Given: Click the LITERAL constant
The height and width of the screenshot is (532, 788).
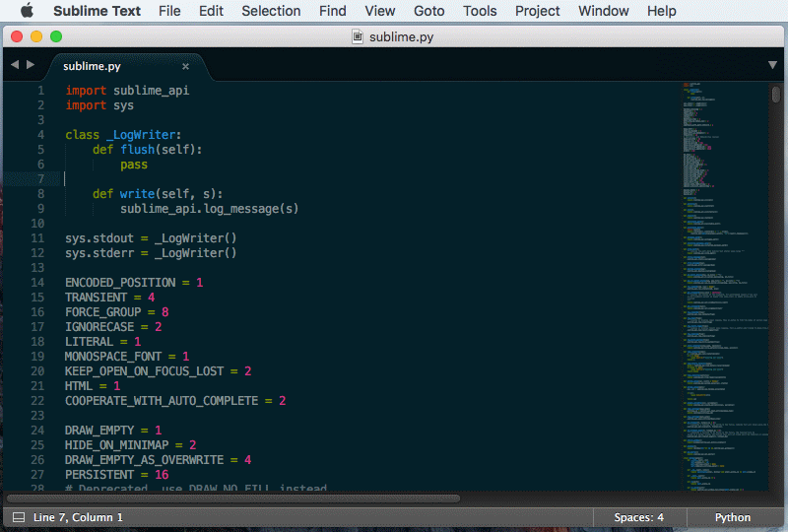Looking at the screenshot, I should pyautogui.click(x=89, y=342).
